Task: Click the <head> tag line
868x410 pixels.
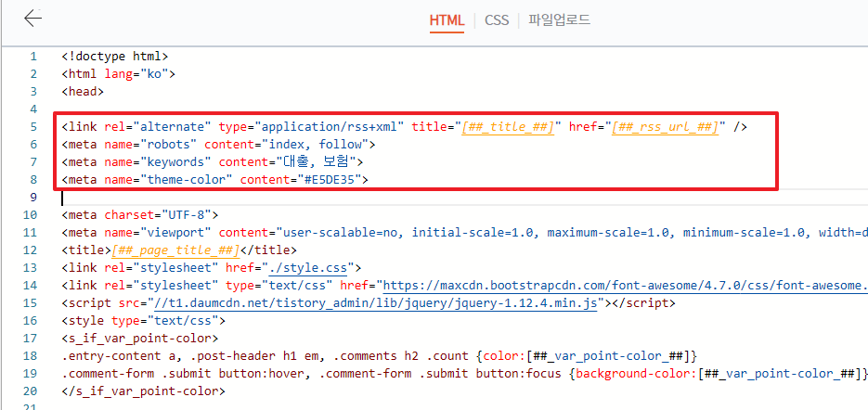Action: 83,91
